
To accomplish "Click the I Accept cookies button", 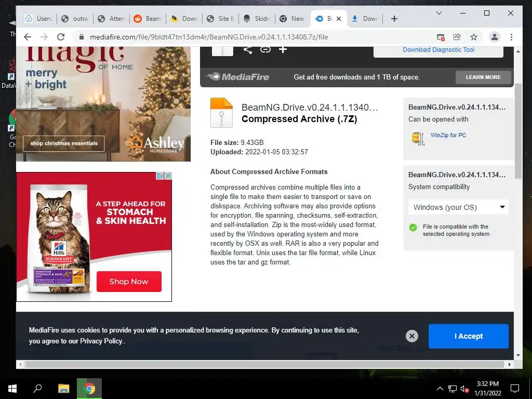I will coord(468,336).
